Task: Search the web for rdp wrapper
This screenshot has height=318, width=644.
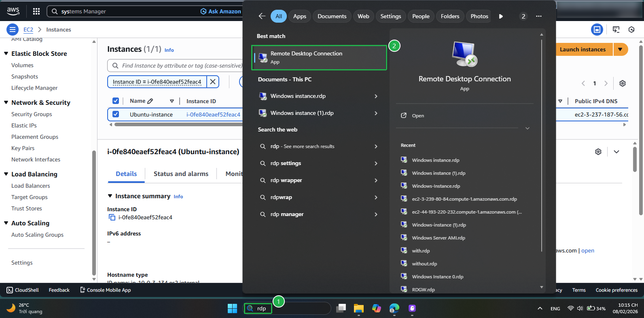Action: pyautogui.click(x=319, y=180)
